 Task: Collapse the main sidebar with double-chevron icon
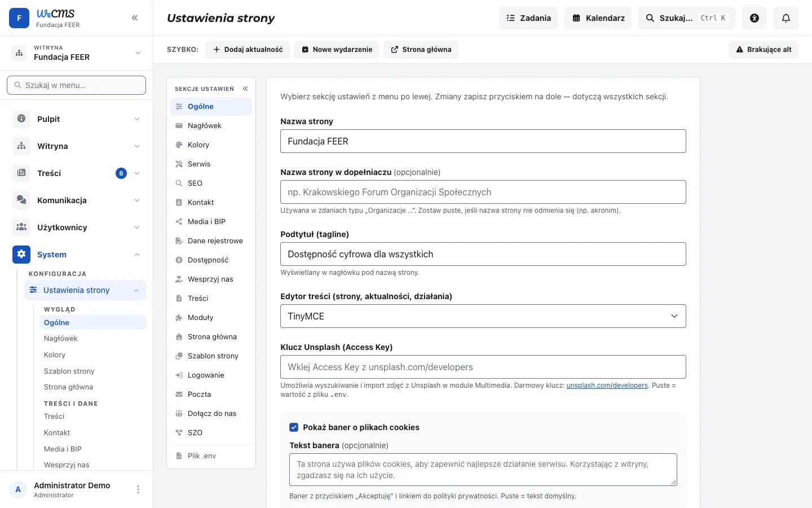pyautogui.click(x=135, y=18)
